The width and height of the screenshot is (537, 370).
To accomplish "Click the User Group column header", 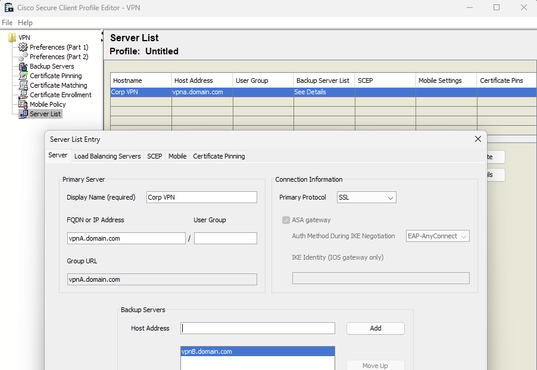I will [x=263, y=81].
